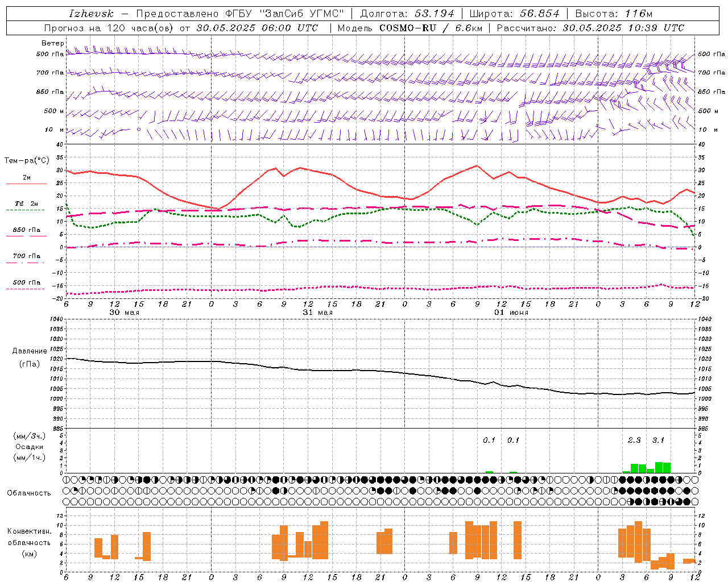Select the "Долгота: 53.194" longitude value

[x=407, y=14]
